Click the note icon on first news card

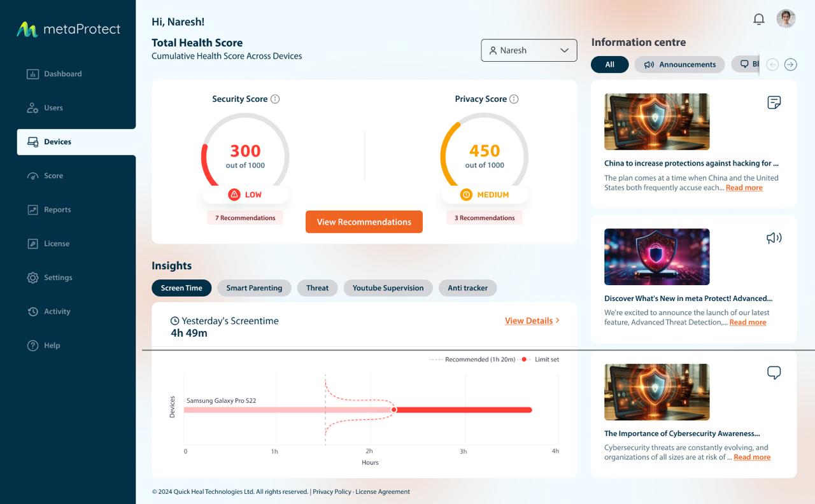774,102
